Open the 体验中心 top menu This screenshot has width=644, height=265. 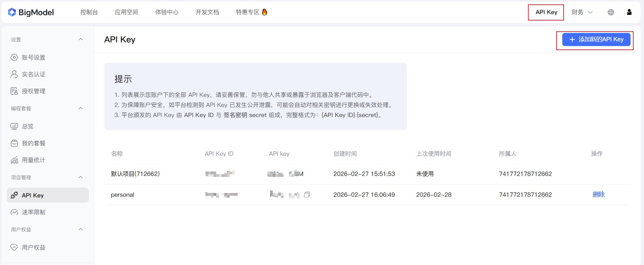pyautogui.click(x=167, y=12)
